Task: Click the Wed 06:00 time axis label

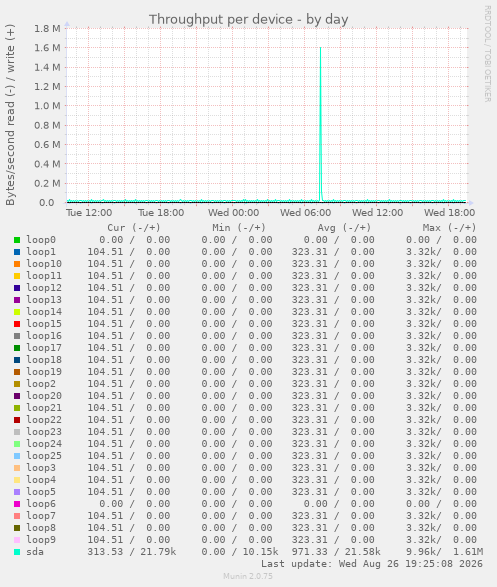Action: point(305,213)
